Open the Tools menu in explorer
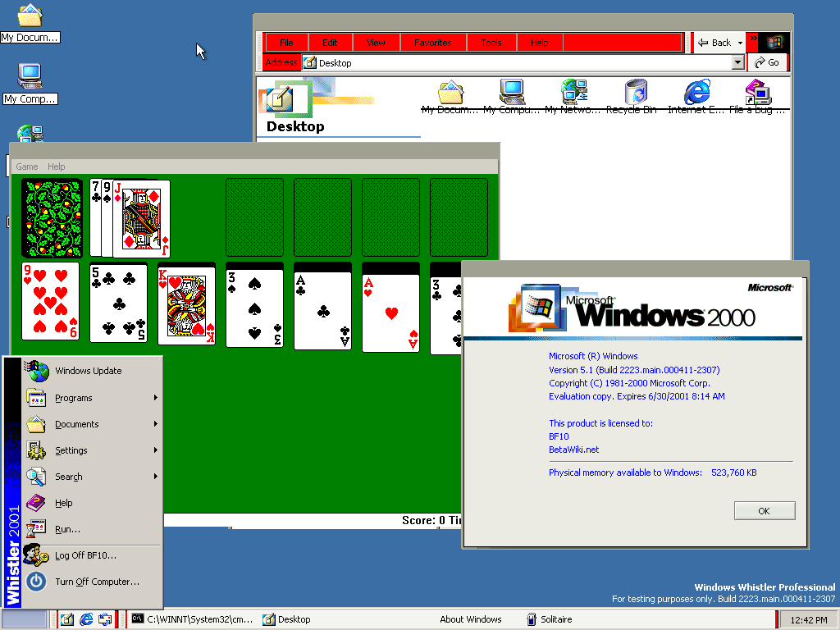The height and width of the screenshot is (630, 840). click(491, 43)
